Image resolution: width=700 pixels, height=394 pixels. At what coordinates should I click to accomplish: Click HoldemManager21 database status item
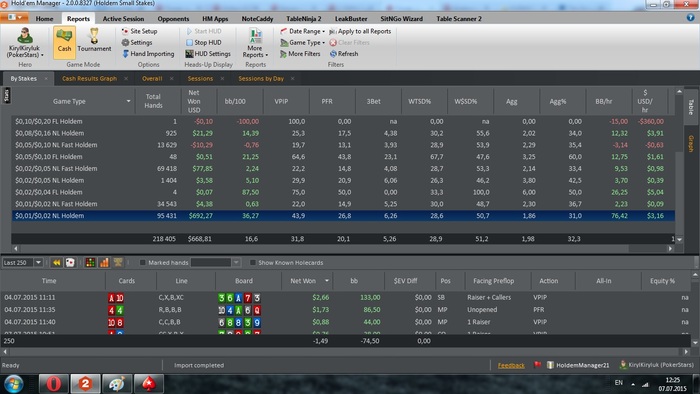point(578,365)
